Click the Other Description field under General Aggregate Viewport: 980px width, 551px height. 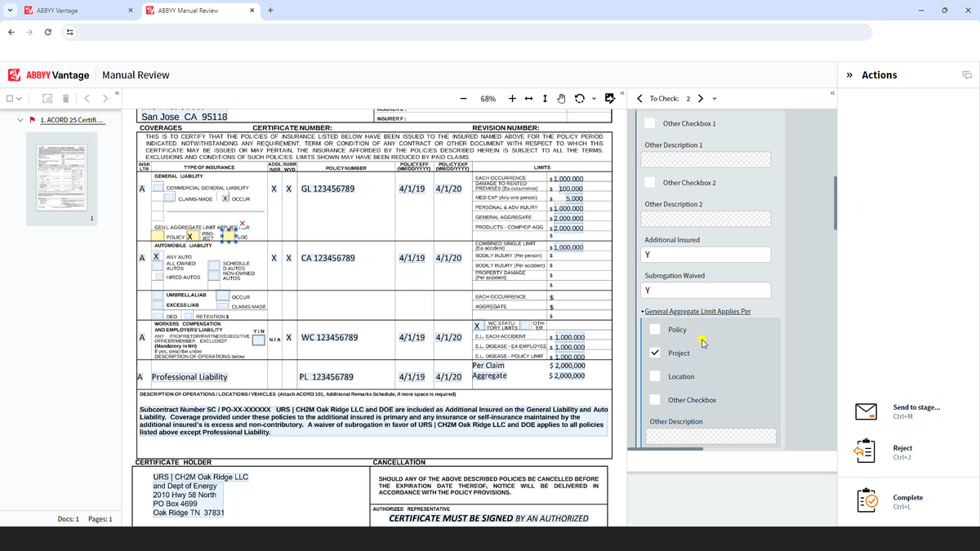[x=710, y=436]
